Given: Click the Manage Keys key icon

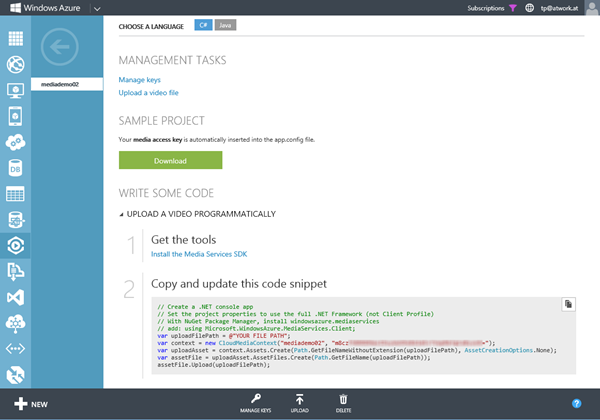Looking at the screenshot, I should pyautogui.click(x=256, y=399).
